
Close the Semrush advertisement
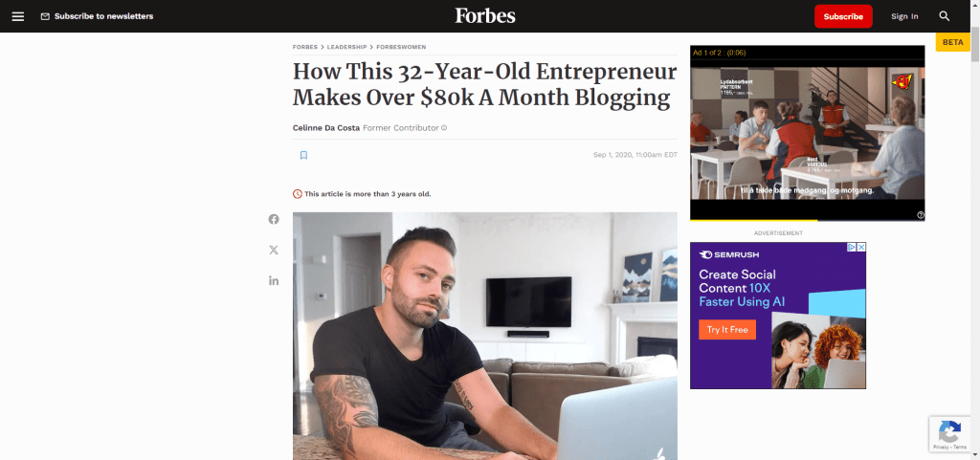pyautogui.click(x=861, y=247)
